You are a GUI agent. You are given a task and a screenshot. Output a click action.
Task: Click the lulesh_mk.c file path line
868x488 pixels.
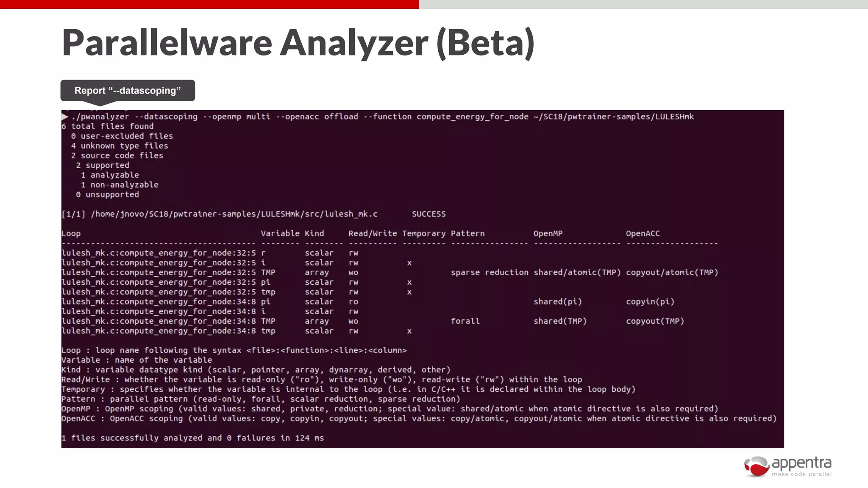[x=220, y=214]
